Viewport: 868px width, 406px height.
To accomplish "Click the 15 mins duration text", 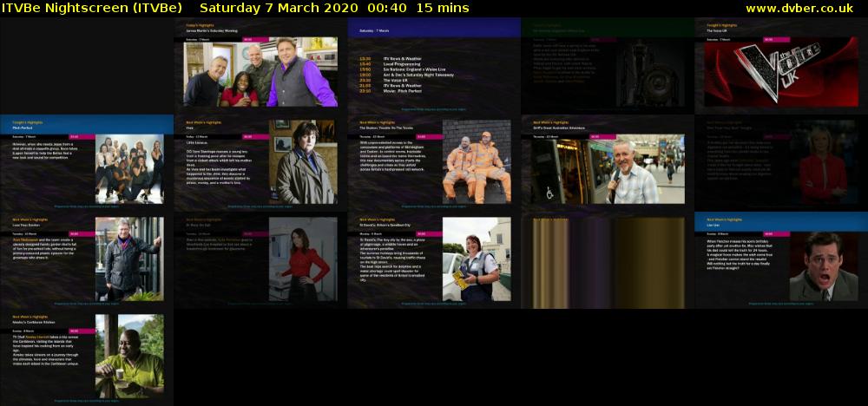I will pos(443,9).
